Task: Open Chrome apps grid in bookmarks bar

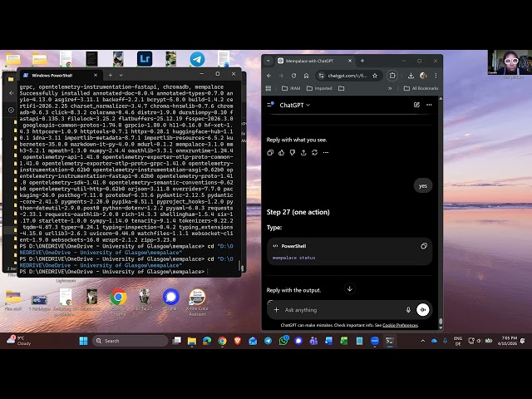Action: pyautogui.click(x=268, y=88)
